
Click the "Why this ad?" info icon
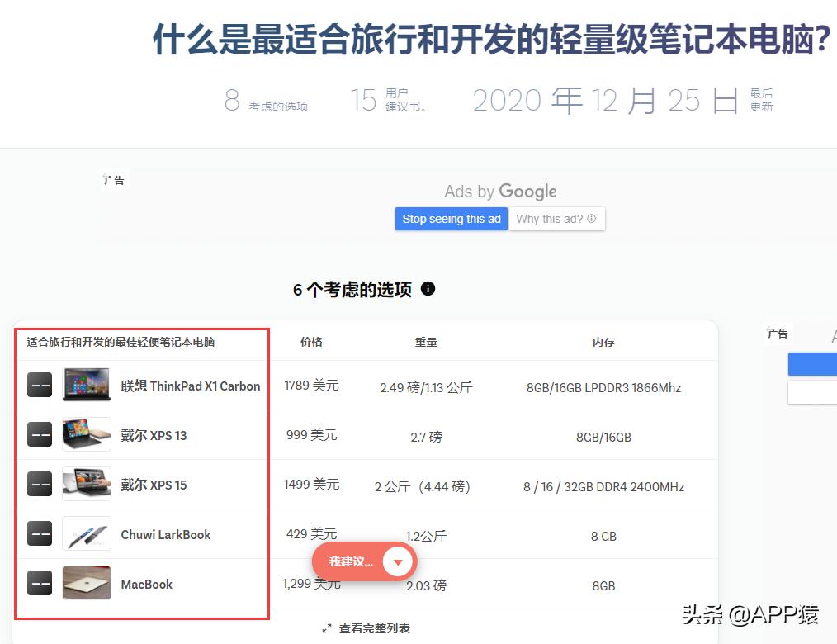pyautogui.click(x=591, y=218)
